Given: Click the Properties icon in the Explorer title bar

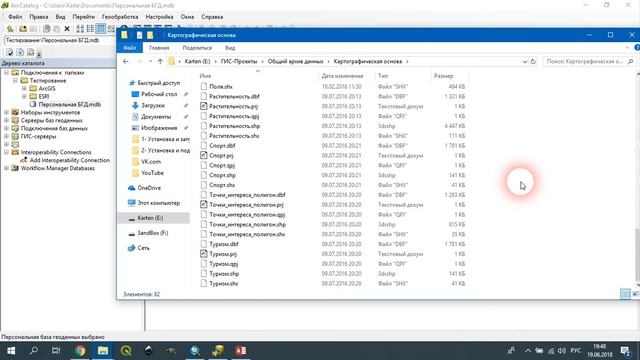Looking at the screenshot, I should (139, 35).
